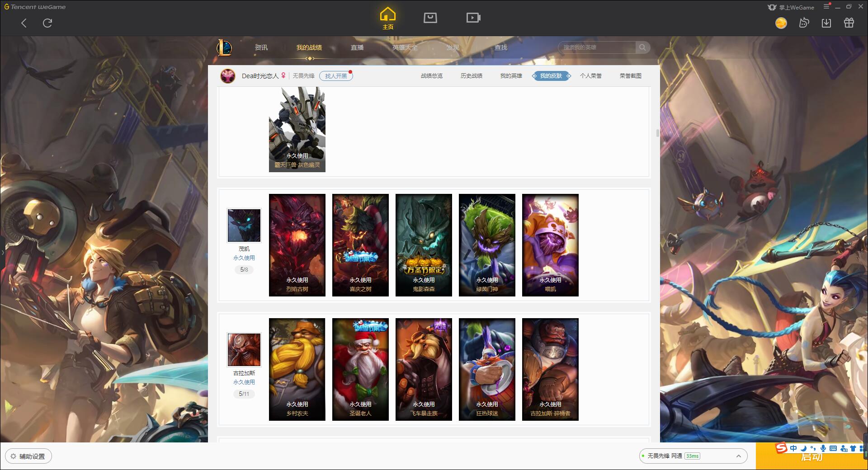Viewport: 868px width, 470px height.
Task: Open 辅助设置 settings button
Action: point(28,456)
